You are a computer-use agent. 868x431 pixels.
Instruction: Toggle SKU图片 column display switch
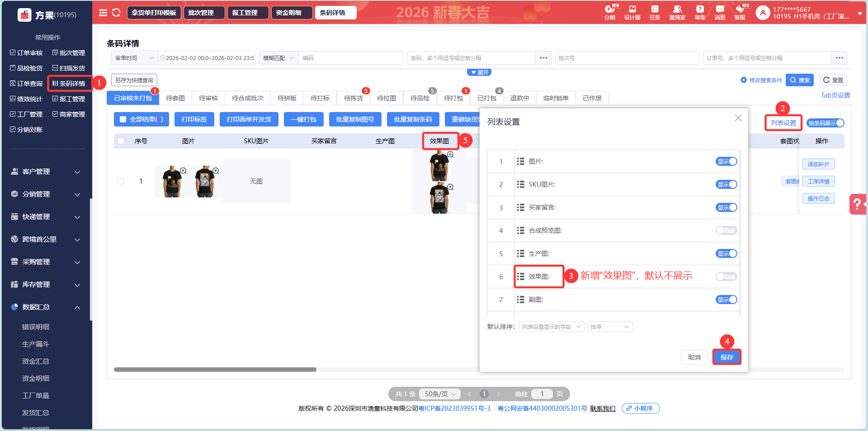click(x=726, y=184)
